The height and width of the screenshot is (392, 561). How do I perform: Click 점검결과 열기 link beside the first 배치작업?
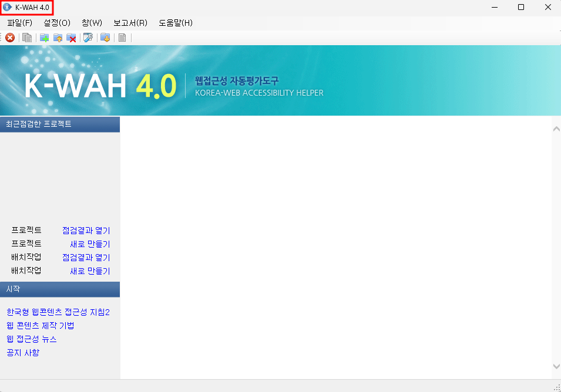pos(86,257)
